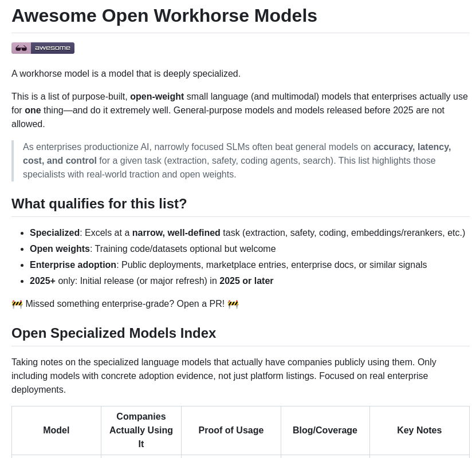Click the horizontal divider under the index heading
476x458 pixels.
tap(241, 346)
